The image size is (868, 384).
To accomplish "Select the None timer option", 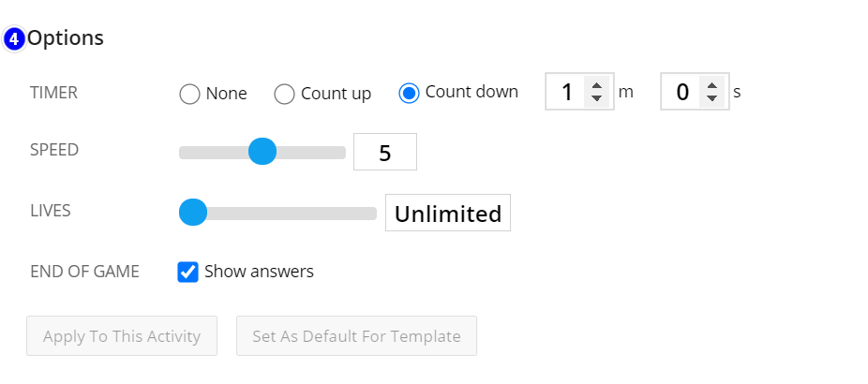I will coord(189,94).
